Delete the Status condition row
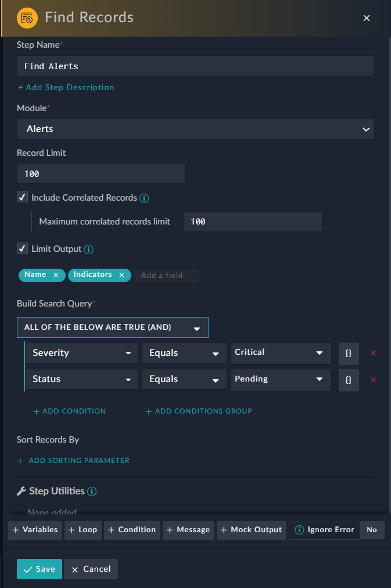This screenshot has height=588, width=391. [x=374, y=380]
